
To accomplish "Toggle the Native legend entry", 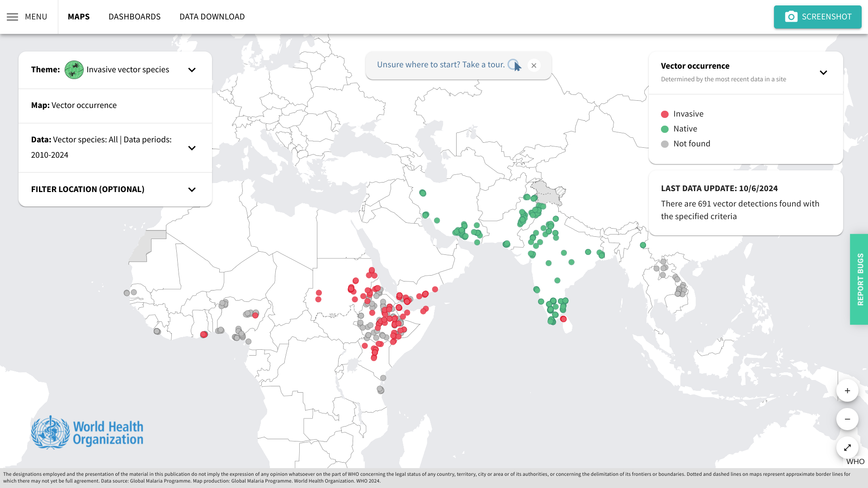I will tap(679, 129).
